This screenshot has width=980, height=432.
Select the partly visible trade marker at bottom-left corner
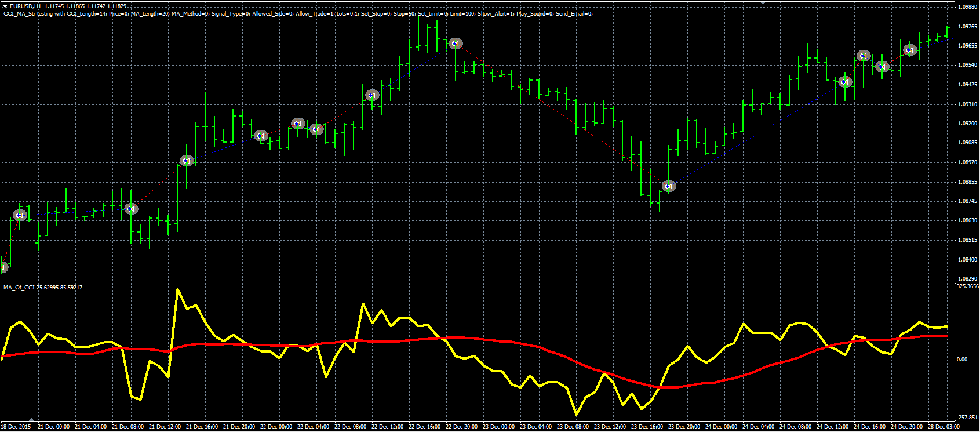[3, 267]
